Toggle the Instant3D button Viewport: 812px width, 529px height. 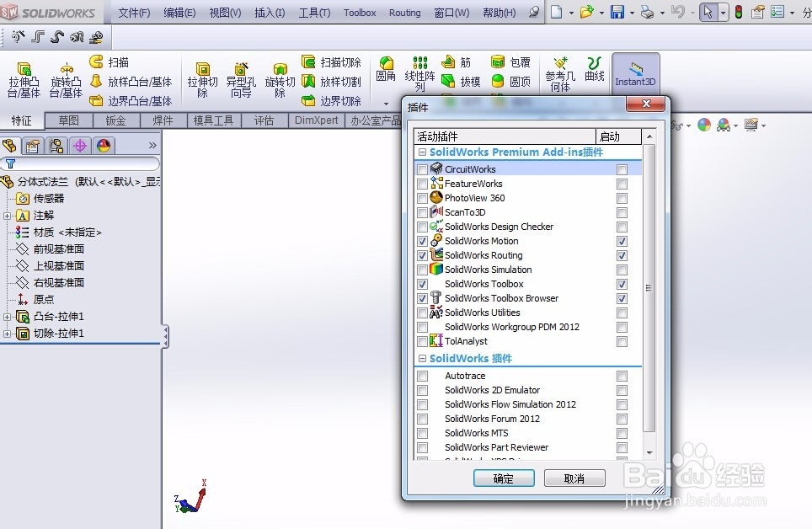[x=635, y=73]
